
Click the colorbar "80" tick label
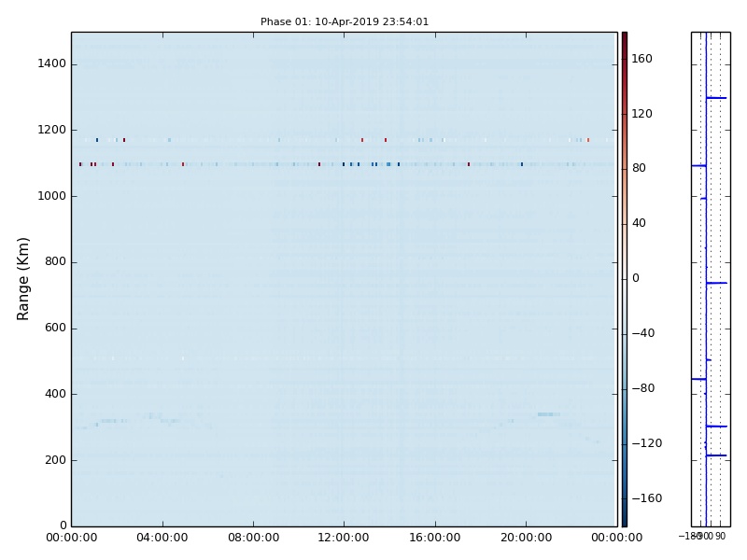click(639, 168)
